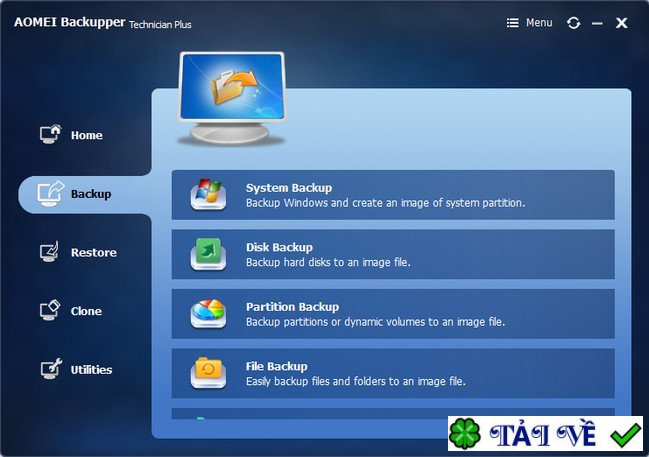Open the Utilities tab label

point(91,370)
